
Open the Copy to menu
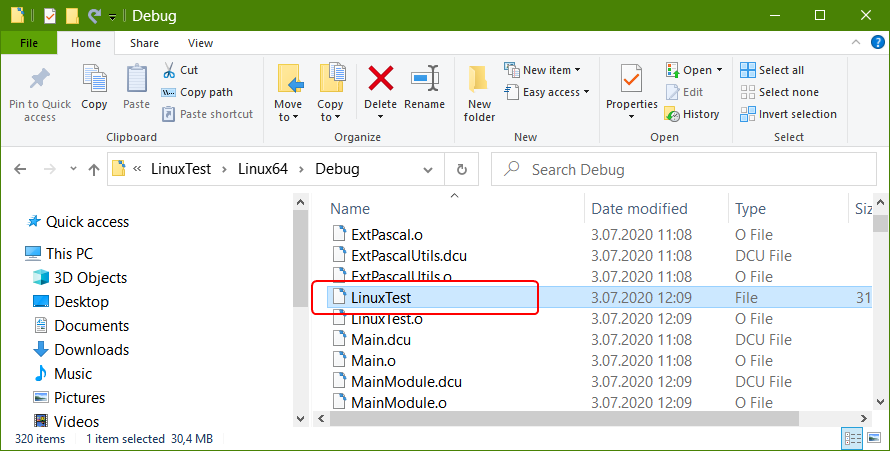pos(330,94)
